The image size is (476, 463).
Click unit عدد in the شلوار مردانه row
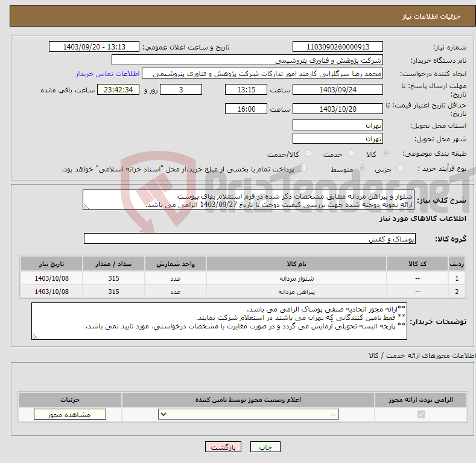click(176, 279)
